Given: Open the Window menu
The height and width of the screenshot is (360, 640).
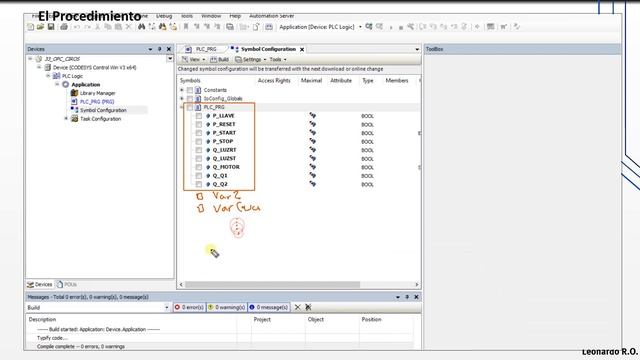Looking at the screenshot, I should (x=211, y=16).
